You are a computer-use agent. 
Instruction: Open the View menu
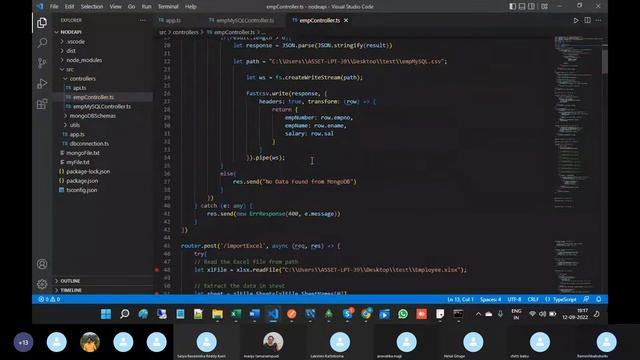pyautogui.click(x=116, y=7)
